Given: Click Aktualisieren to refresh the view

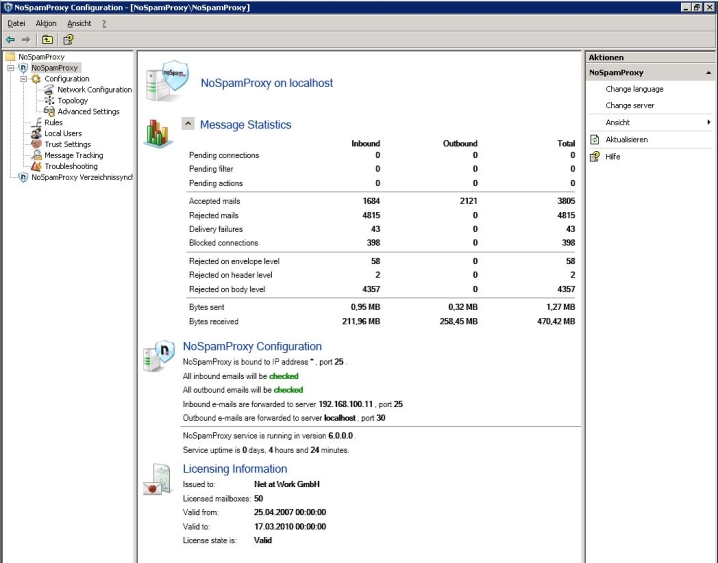Looking at the screenshot, I should [626, 140].
